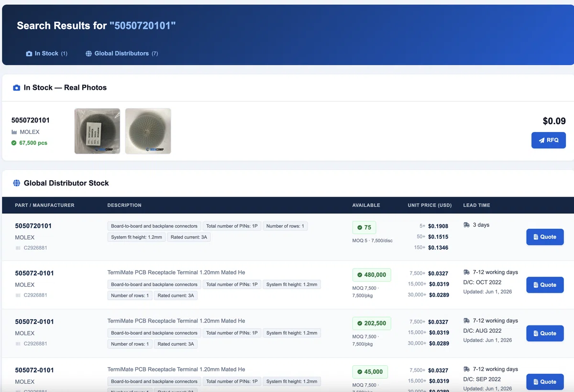This screenshot has width=574, height=392.
Task: Open the Global Distributors tab
Action: point(121,54)
